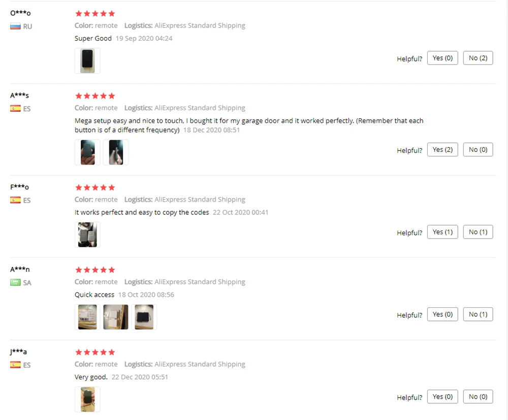Open first package photo in A***n's review

coord(87,317)
